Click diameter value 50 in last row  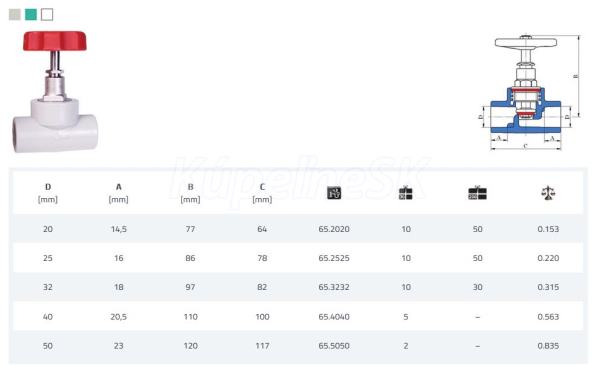point(48,346)
